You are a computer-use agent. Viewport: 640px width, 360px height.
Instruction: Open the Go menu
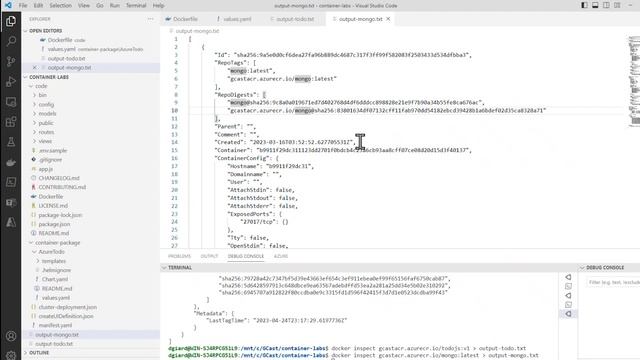(x=100, y=6)
